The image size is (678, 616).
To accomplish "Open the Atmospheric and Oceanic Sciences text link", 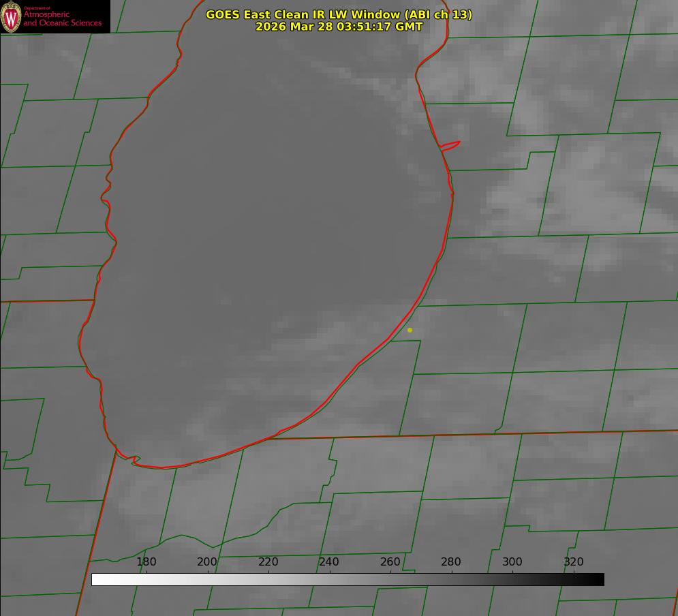I will [x=63, y=18].
